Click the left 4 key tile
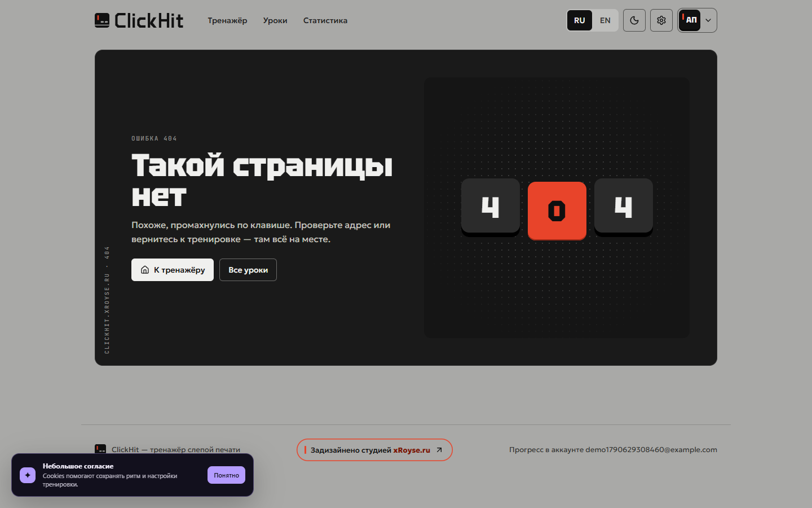The image size is (812, 508). [491, 207]
